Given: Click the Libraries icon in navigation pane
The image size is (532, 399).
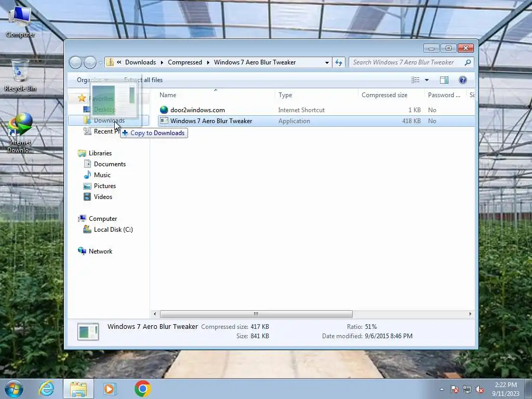Looking at the screenshot, I should click(82, 153).
